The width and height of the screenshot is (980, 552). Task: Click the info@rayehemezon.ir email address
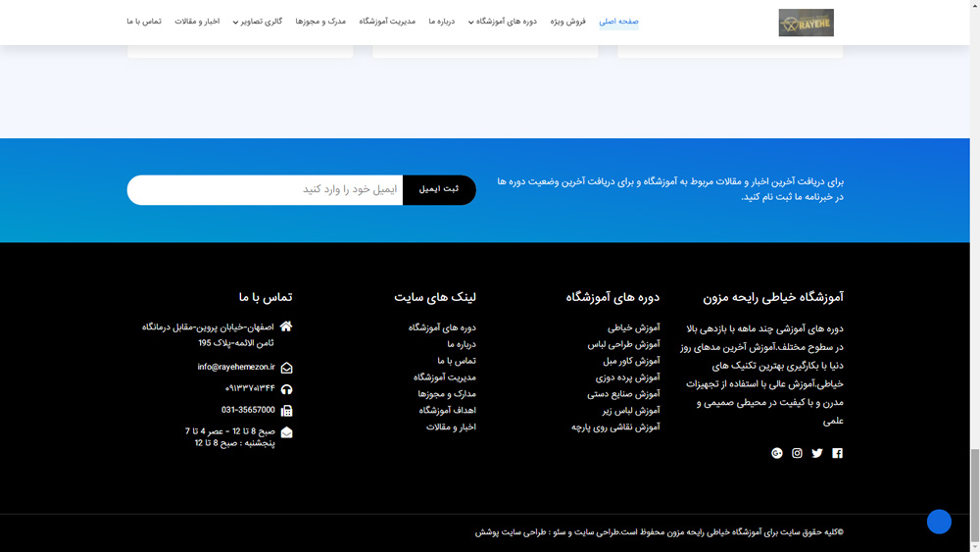coord(235,367)
